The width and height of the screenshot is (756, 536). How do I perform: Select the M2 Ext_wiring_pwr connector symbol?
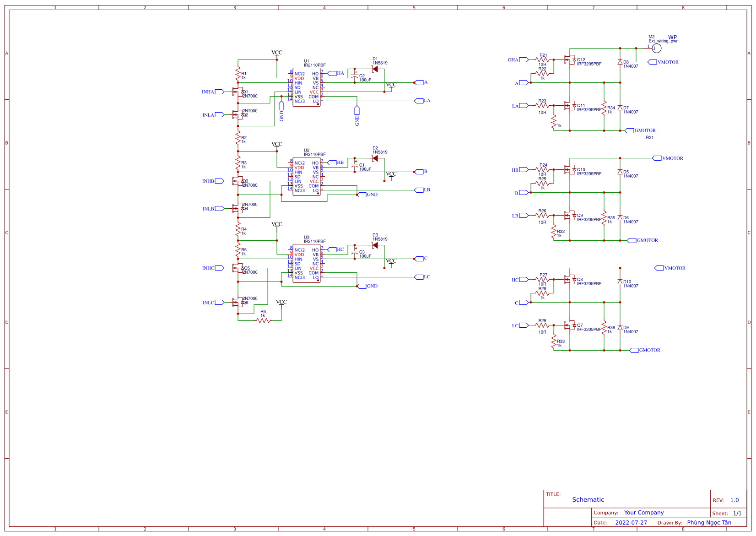[x=657, y=47]
